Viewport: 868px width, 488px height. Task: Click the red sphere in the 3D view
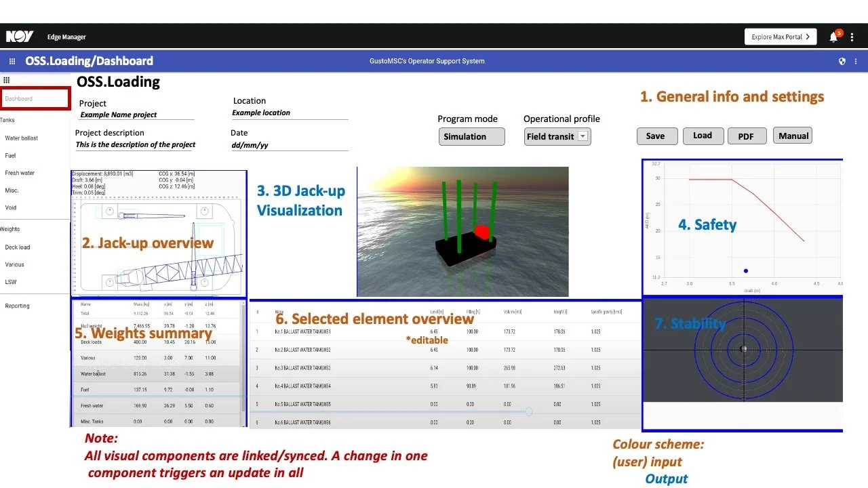[x=482, y=232]
